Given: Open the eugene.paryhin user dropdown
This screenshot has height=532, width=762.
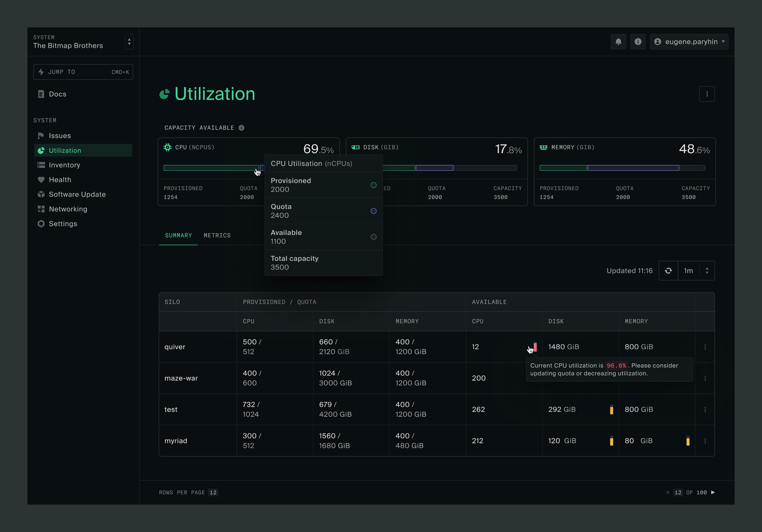Looking at the screenshot, I should [689, 42].
